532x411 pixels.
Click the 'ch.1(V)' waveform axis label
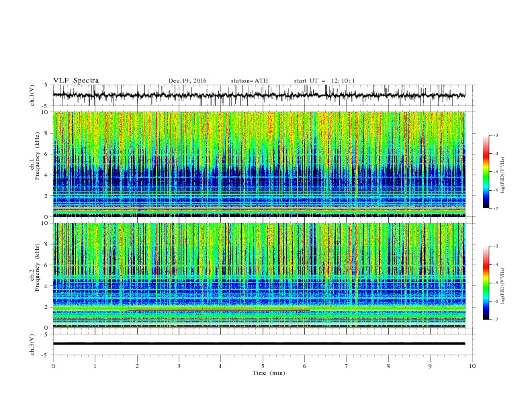coord(32,95)
